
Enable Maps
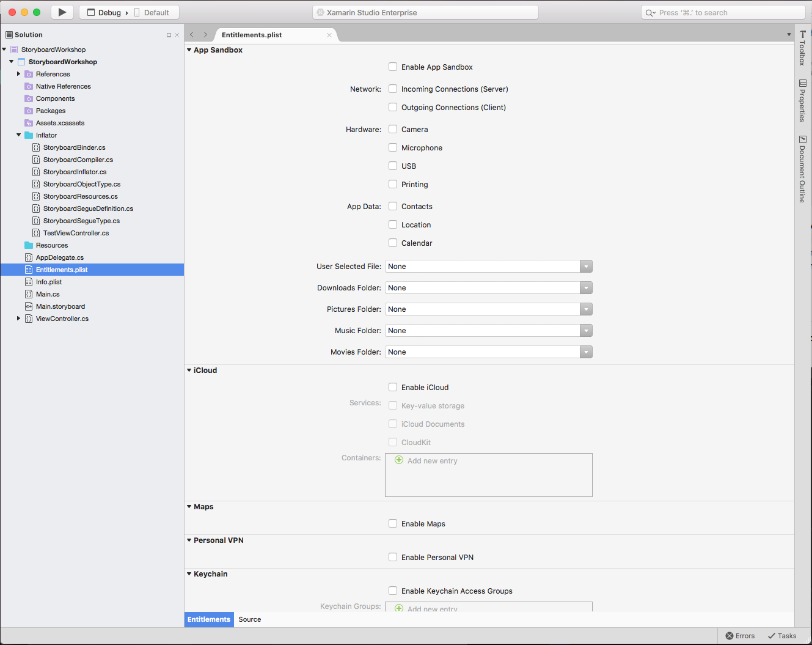click(x=393, y=523)
